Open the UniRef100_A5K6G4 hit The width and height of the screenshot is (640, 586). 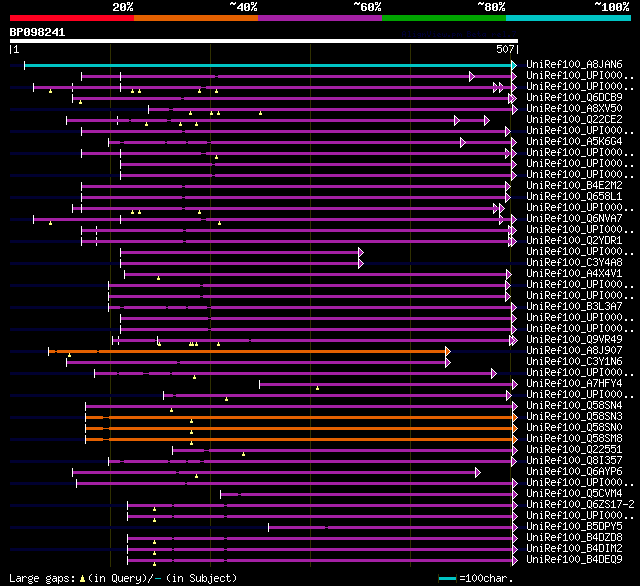(x=574, y=142)
